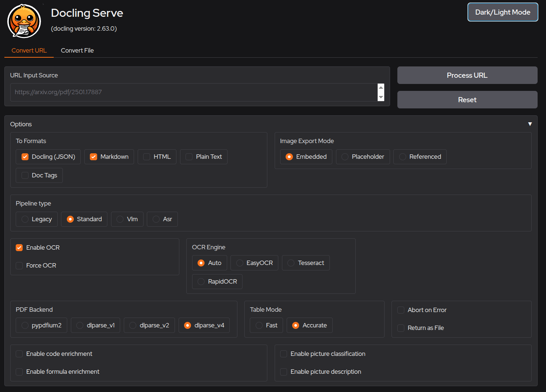Image resolution: width=546 pixels, height=392 pixels.
Task: Choose Tesseract as OCR engine
Action: (291, 263)
